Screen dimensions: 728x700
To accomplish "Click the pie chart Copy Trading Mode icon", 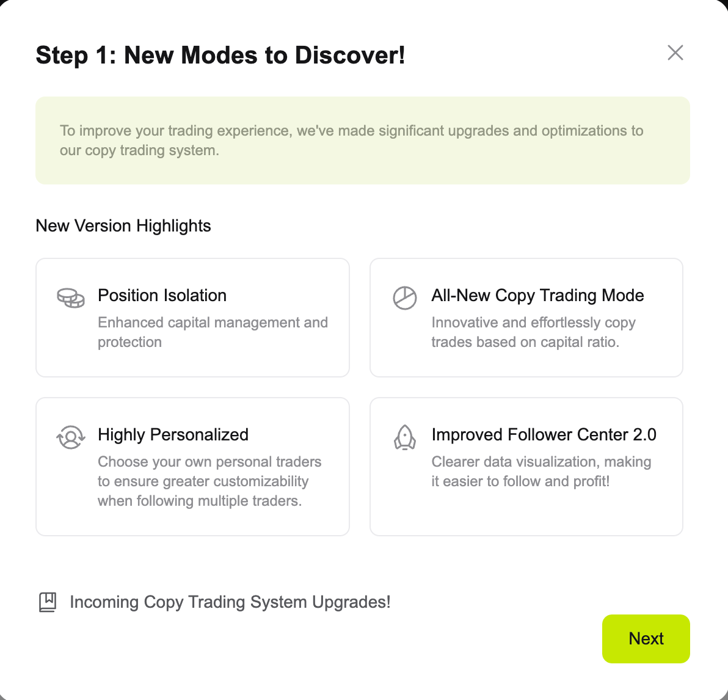I will pyautogui.click(x=404, y=298).
